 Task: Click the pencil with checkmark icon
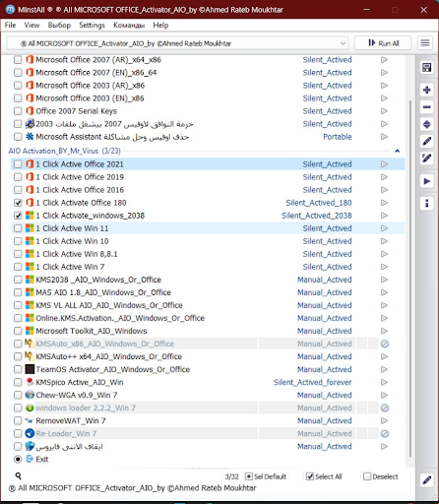pos(426,158)
